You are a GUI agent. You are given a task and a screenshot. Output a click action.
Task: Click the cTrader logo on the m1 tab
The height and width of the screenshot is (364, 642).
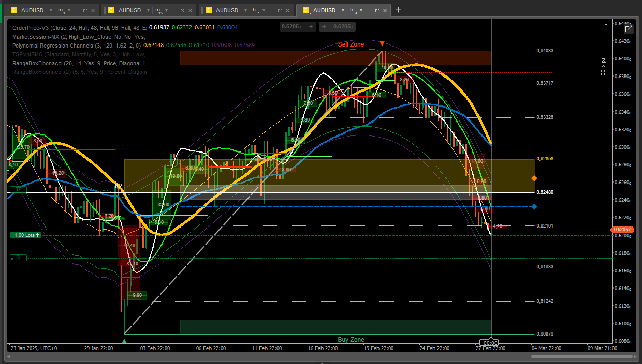[x=14, y=10]
